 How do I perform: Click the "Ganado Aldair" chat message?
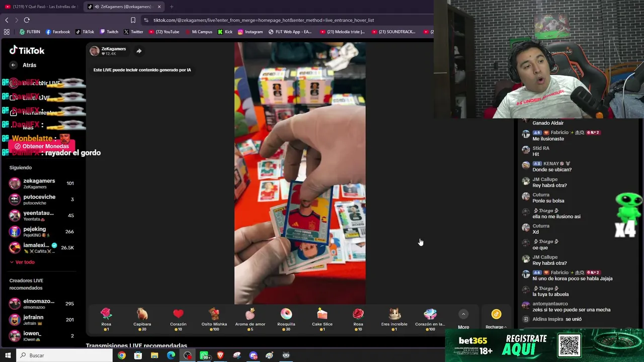548,123
